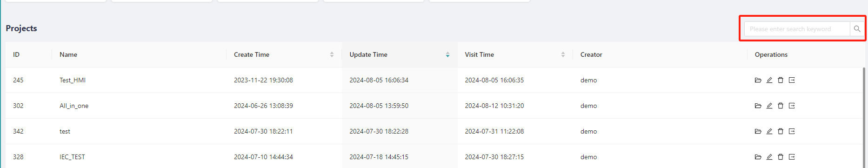Export the IEC_TEST project
Image resolution: width=868 pixels, height=168 pixels.
[x=792, y=157]
